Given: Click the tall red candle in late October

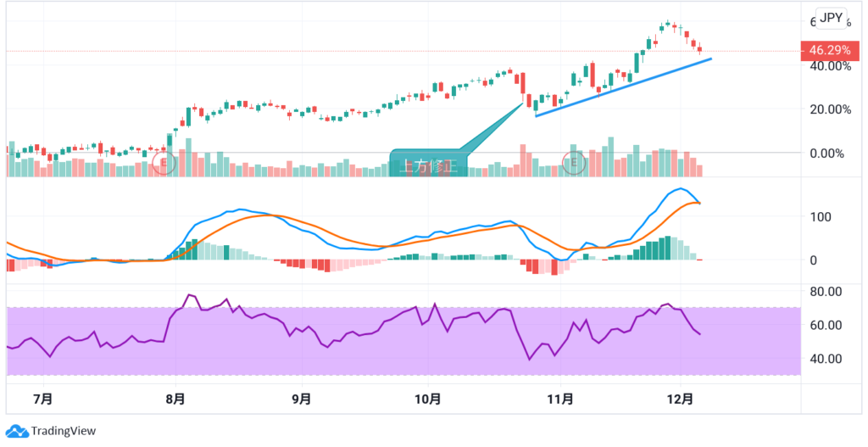Looking at the screenshot, I should click(524, 83).
